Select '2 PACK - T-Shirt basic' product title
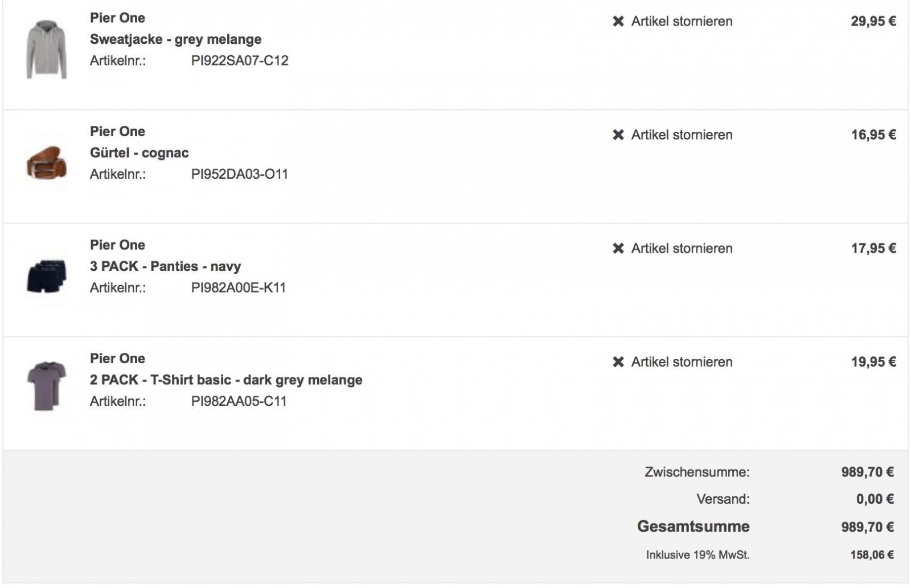 pos(226,380)
